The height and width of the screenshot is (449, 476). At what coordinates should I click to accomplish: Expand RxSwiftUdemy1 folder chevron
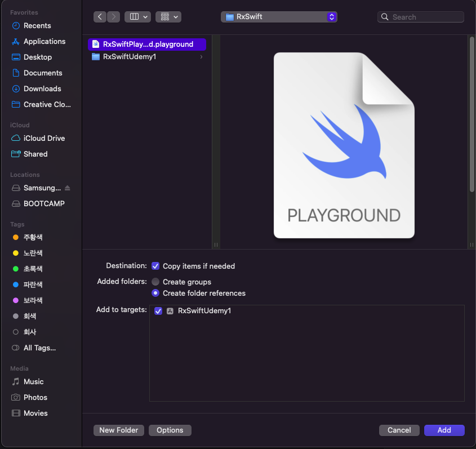(201, 57)
